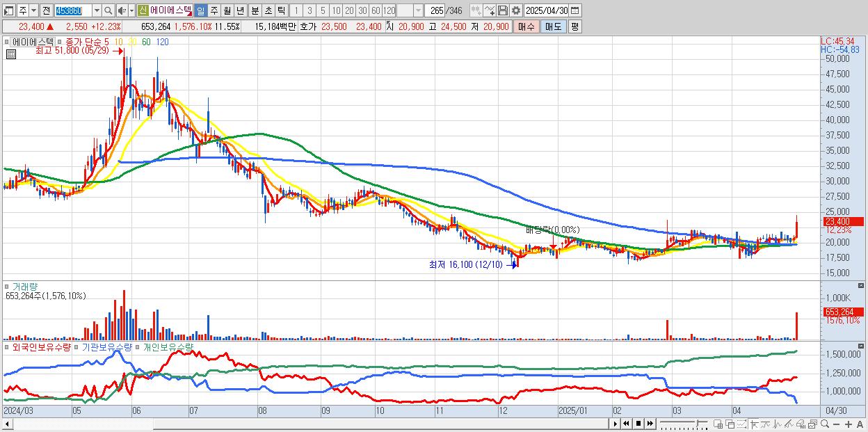Select the daily 일 chart period
The width and height of the screenshot is (868, 432).
201,10
